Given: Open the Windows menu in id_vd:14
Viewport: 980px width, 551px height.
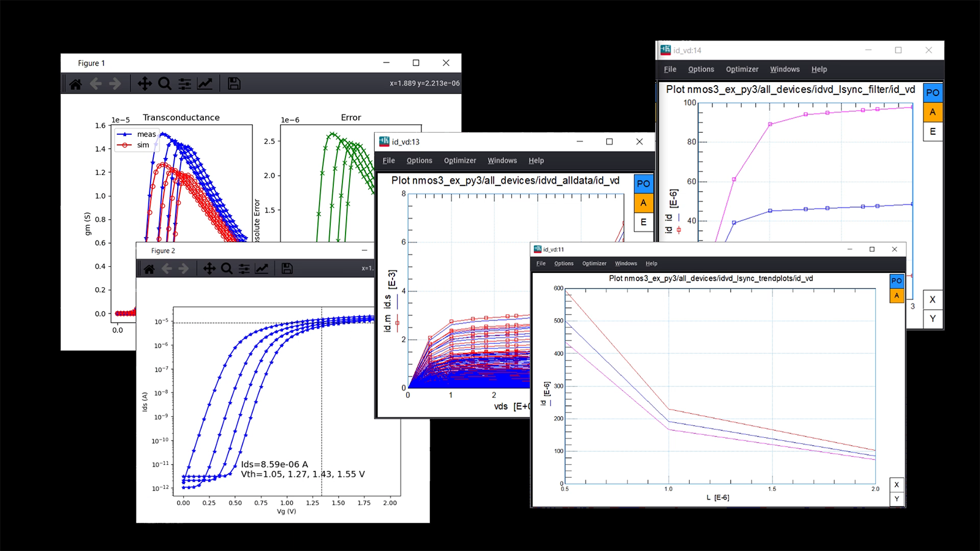Looking at the screenshot, I should point(785,69).
